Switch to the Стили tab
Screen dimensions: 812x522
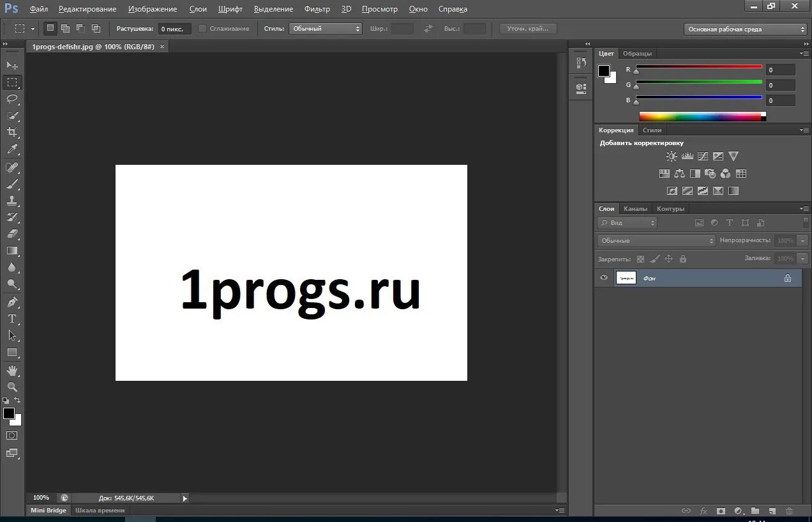pyautogui.click(x=652, y=130)
